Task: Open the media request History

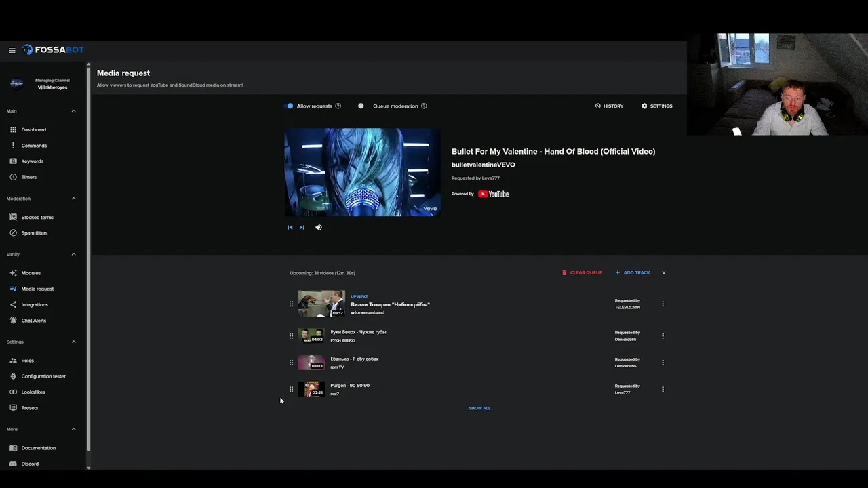Action: click(609, 106)
